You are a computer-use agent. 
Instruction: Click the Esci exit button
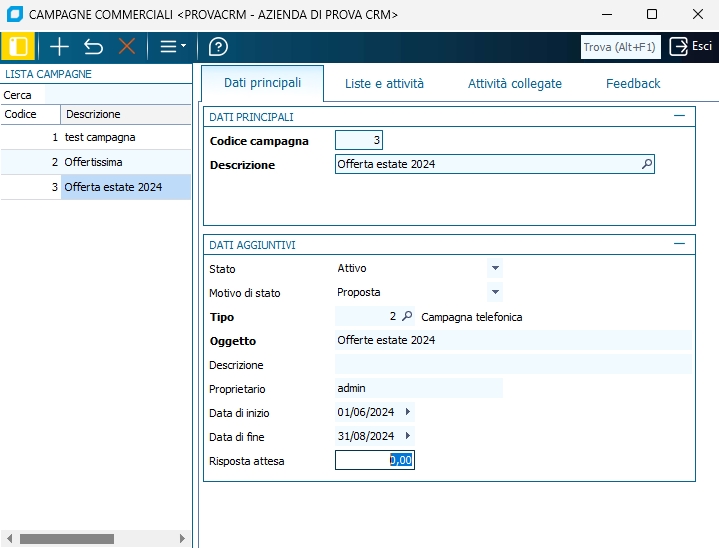tap(691, 47)
